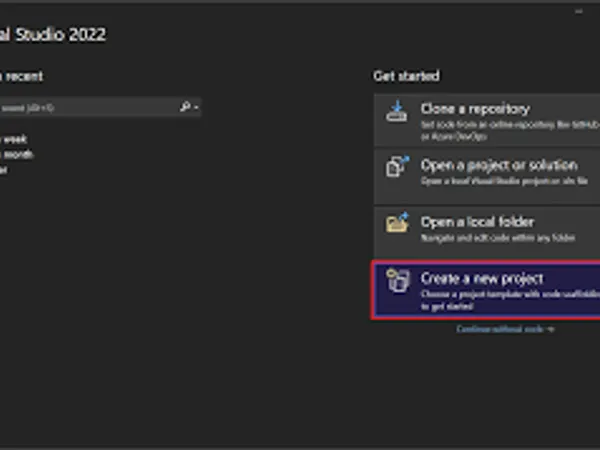Screen dimensions: 600x450
Task: Click the 'Get started' heading text
Action: pyautogui.click(x=406, y=76)
